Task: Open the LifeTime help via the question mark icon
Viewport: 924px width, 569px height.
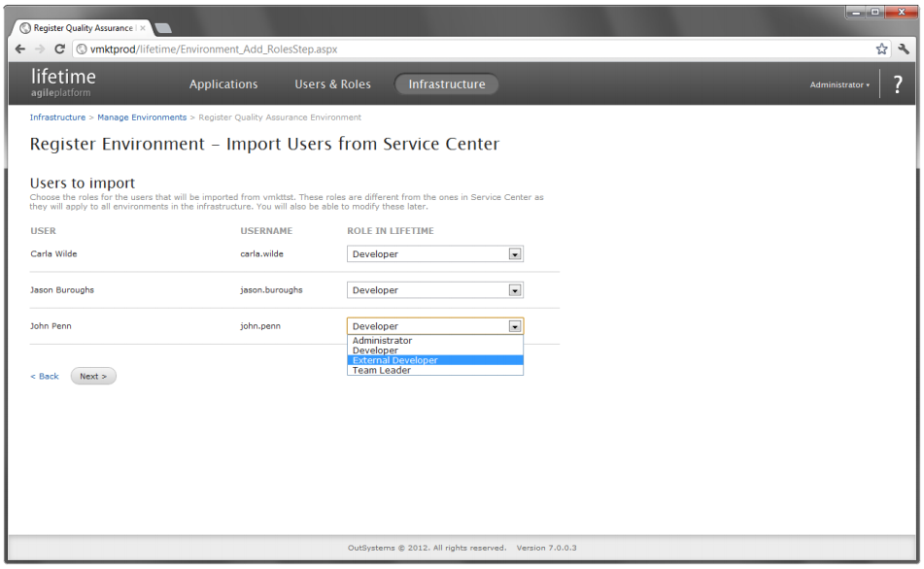Action: 896,84
